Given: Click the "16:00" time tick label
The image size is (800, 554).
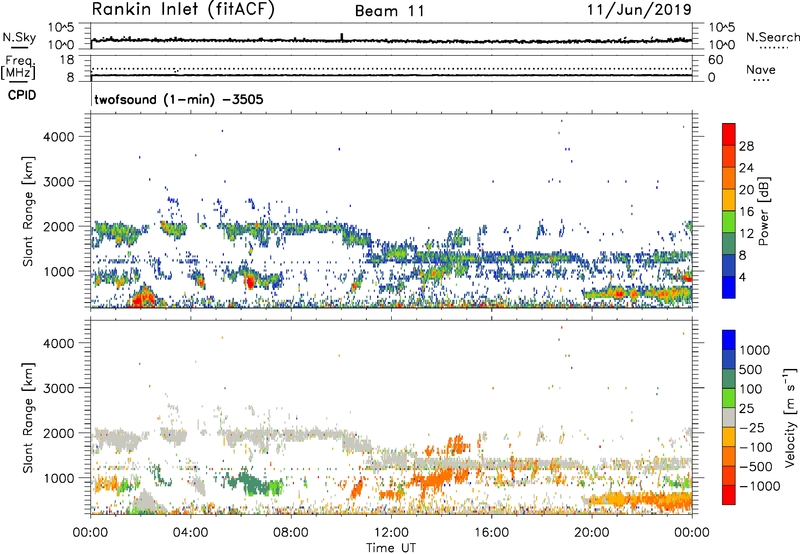Looking at the screenshot, I should pyautogui.click(x=491, y=533).
